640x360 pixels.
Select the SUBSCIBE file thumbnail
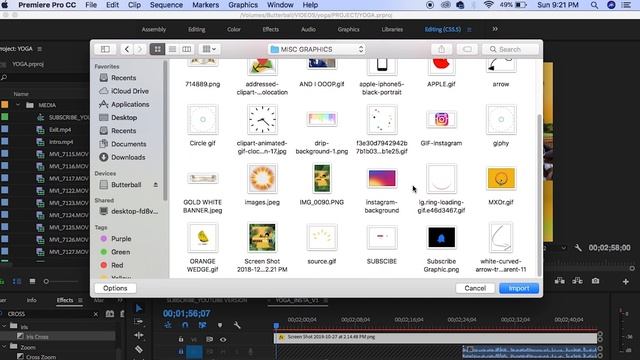pos(382,237)
